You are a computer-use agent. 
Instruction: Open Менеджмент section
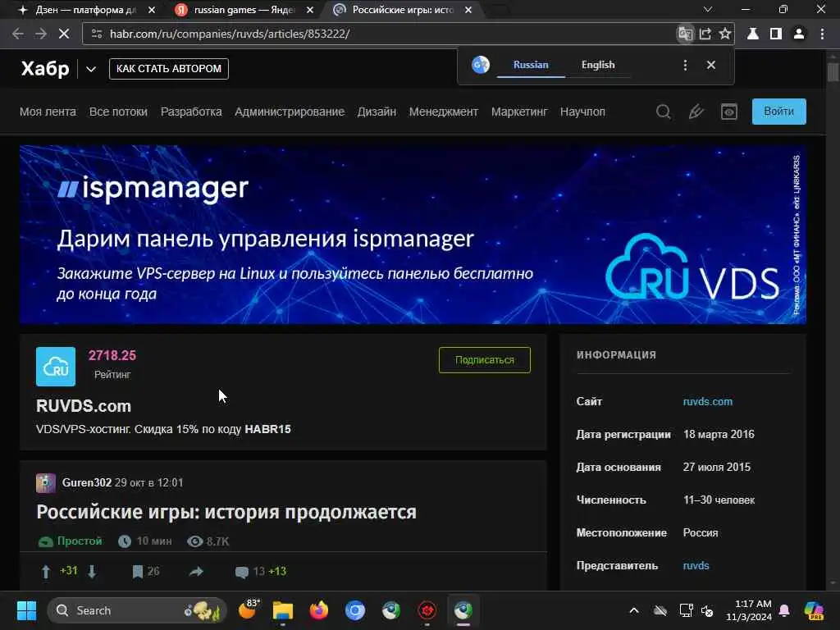(444, 112)
